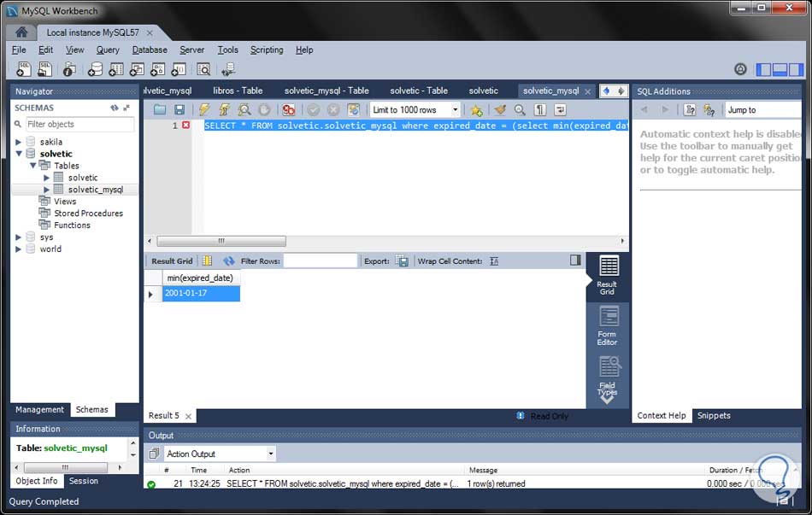This screenshot has height=515, width=812.
Task: Open the Database menu
Action: coord(150,50)
